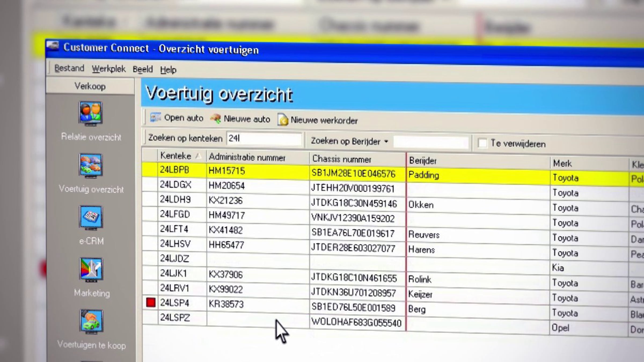Viewport: 644px width, 362px height.
Task: Select the row with Berijder Okken
Action: [x=421, y=205]
